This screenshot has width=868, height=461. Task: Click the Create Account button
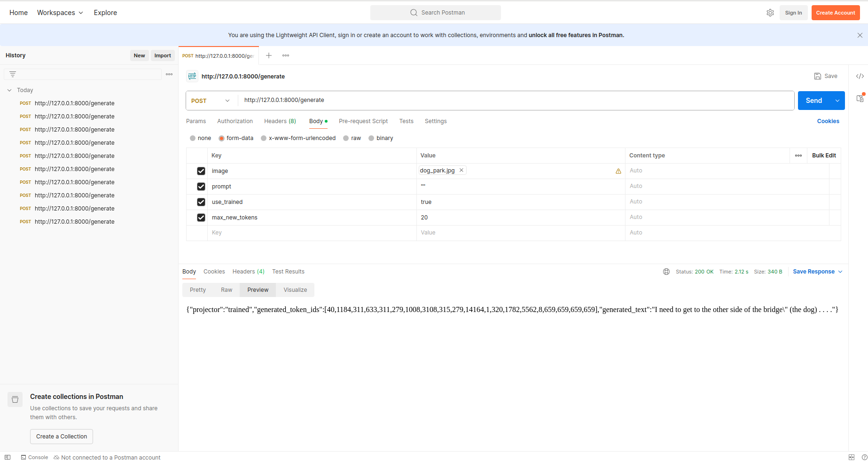tap(836, 13)
